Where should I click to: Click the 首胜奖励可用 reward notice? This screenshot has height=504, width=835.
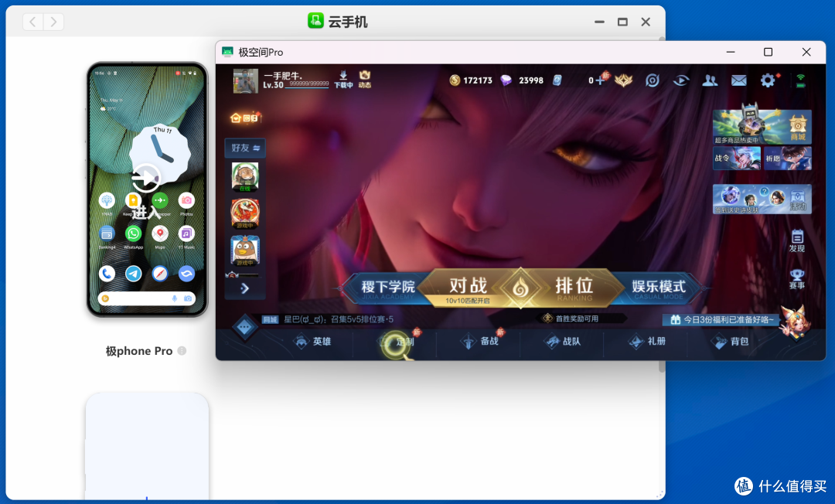578,318
